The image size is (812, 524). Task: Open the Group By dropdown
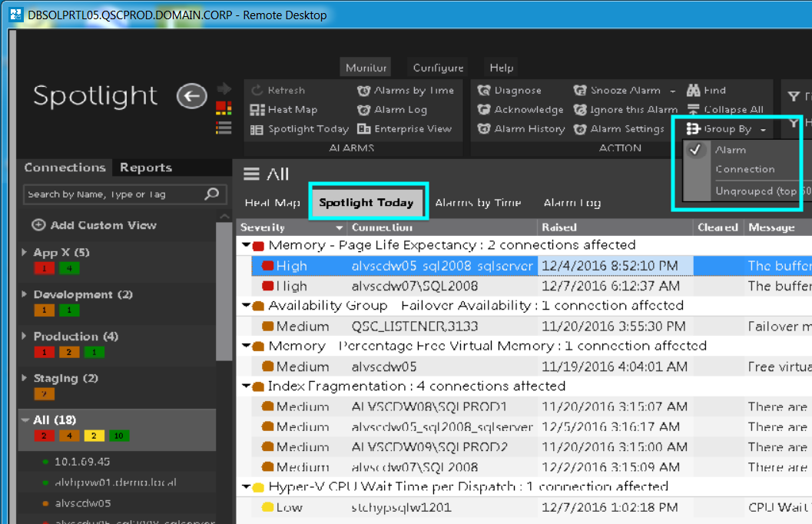click(x=726, y=129)
